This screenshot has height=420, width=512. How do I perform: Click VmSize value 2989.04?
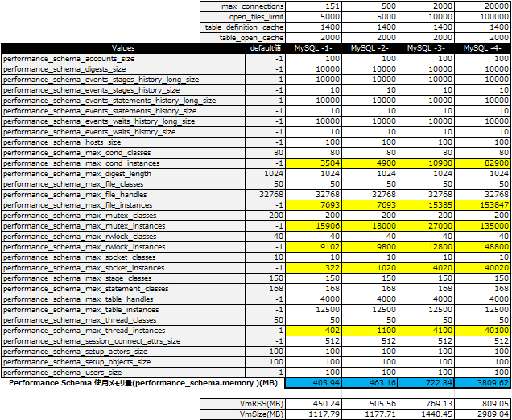pyautogui.click(x=482, y=414)
